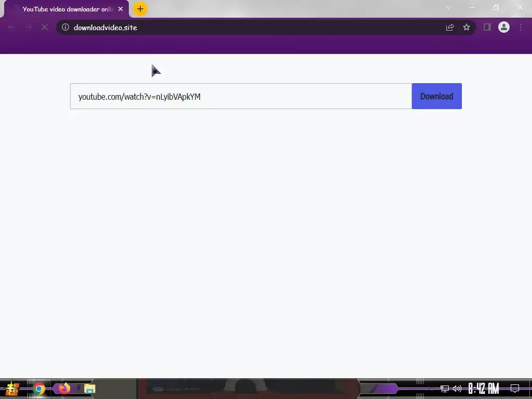532x399 pixels.
Task: Focus the YouTube URL input field
Action: click(x=241, y=96)
